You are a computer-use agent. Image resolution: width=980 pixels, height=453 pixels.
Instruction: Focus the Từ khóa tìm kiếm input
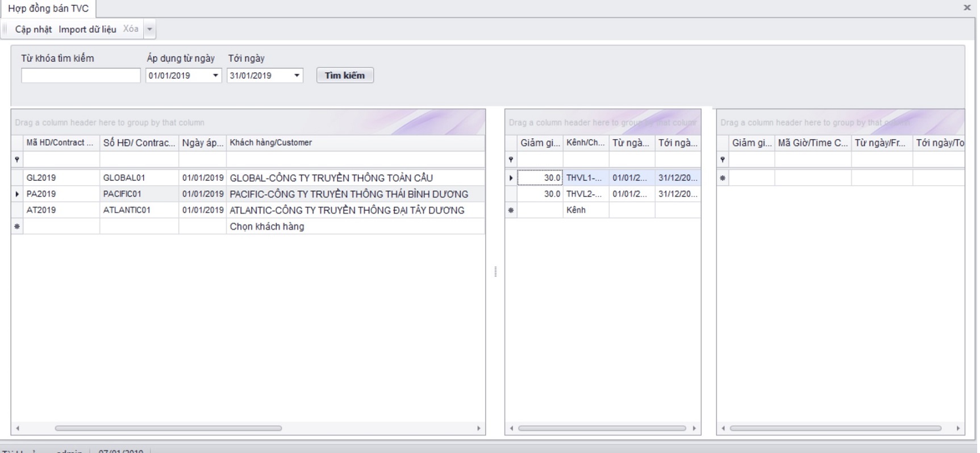[81, 76]
